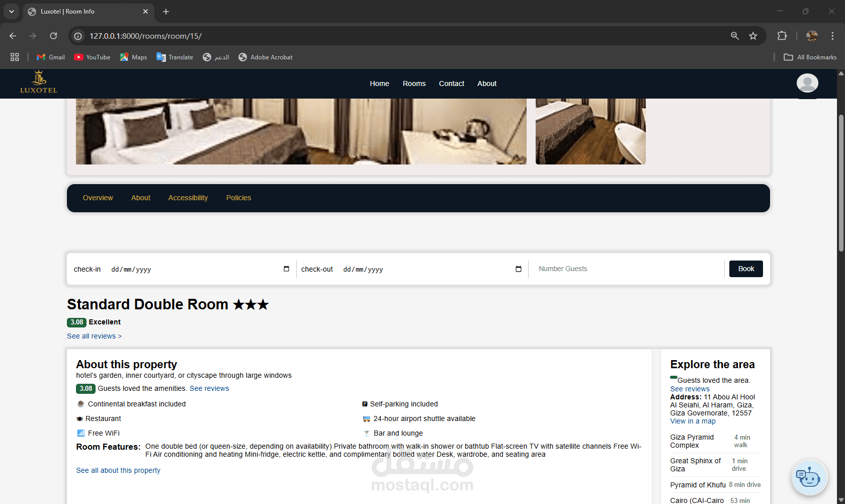Close the Luxotel Room Info tab

[145, 12]
